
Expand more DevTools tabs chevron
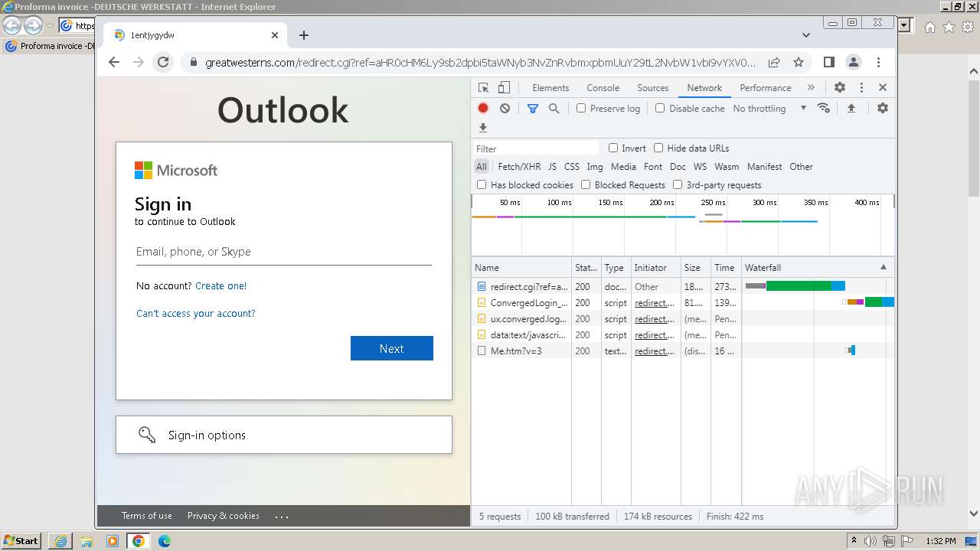[x=811, y=87]
